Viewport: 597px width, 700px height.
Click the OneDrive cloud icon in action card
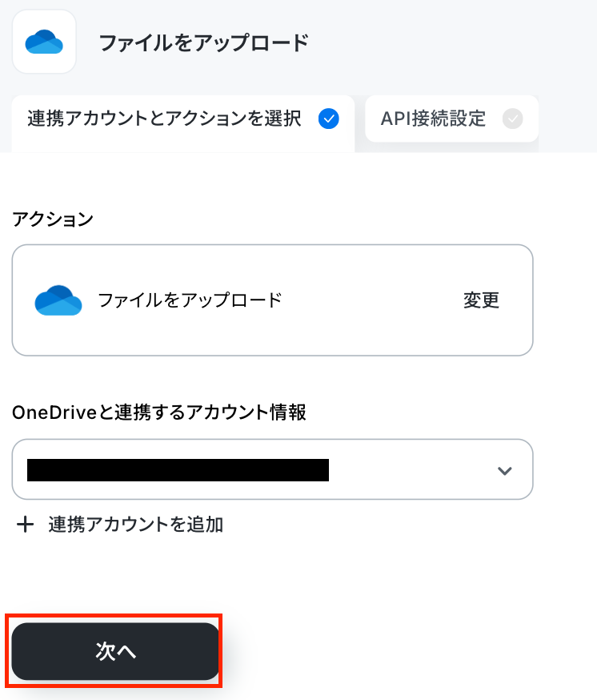58,300
